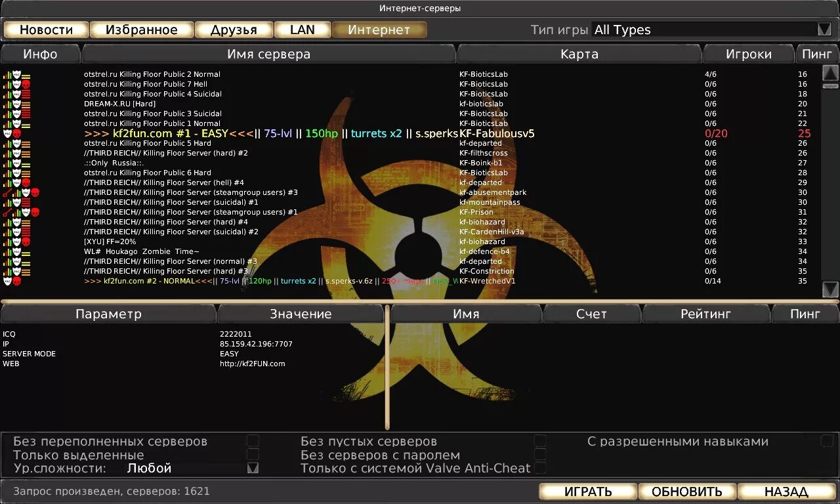The image size is (840, 504).
Task: Switch to the 'Новости' tab
Action: [x=46, y=30]
